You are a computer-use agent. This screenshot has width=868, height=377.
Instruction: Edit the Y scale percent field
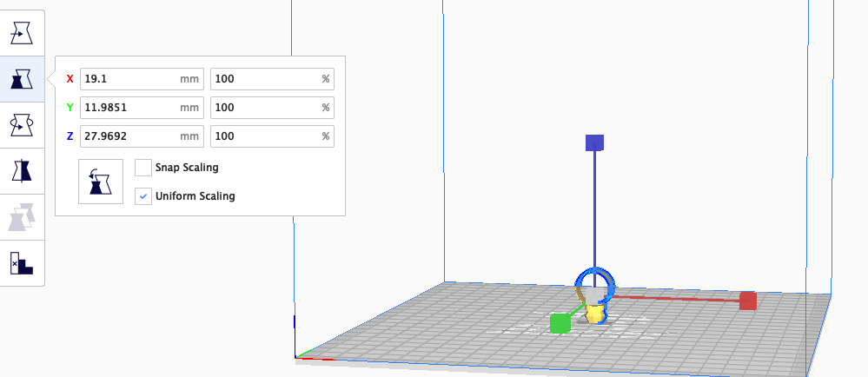(272, 108)
